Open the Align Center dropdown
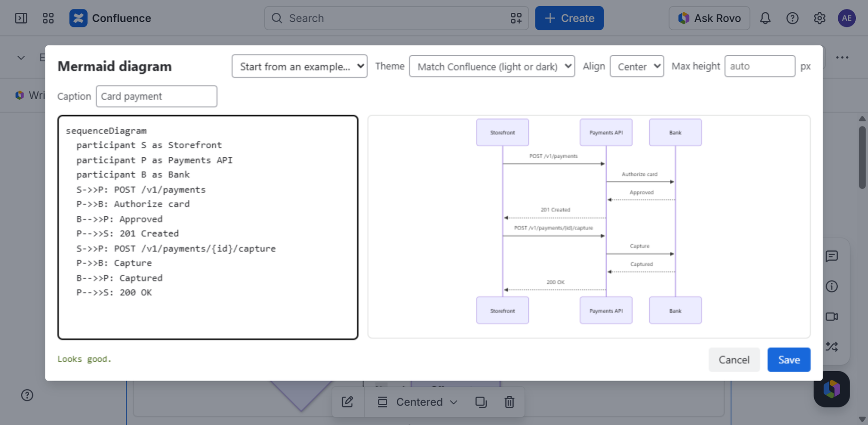The image size is (868, 425). click(637, 66)
